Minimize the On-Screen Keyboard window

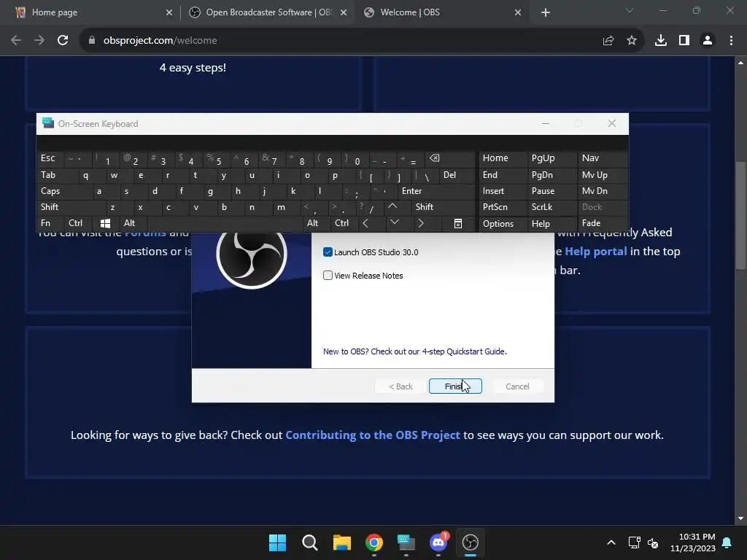coord(546,124)
